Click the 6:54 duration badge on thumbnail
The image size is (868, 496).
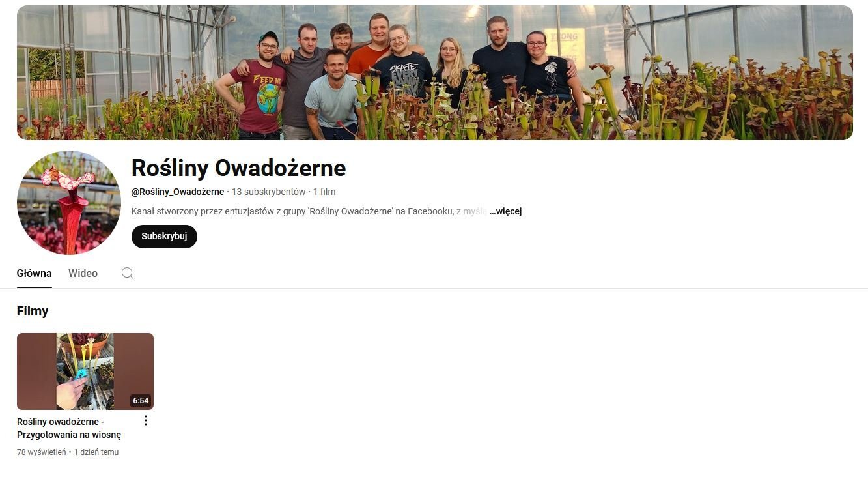click(x=141, y=401)
